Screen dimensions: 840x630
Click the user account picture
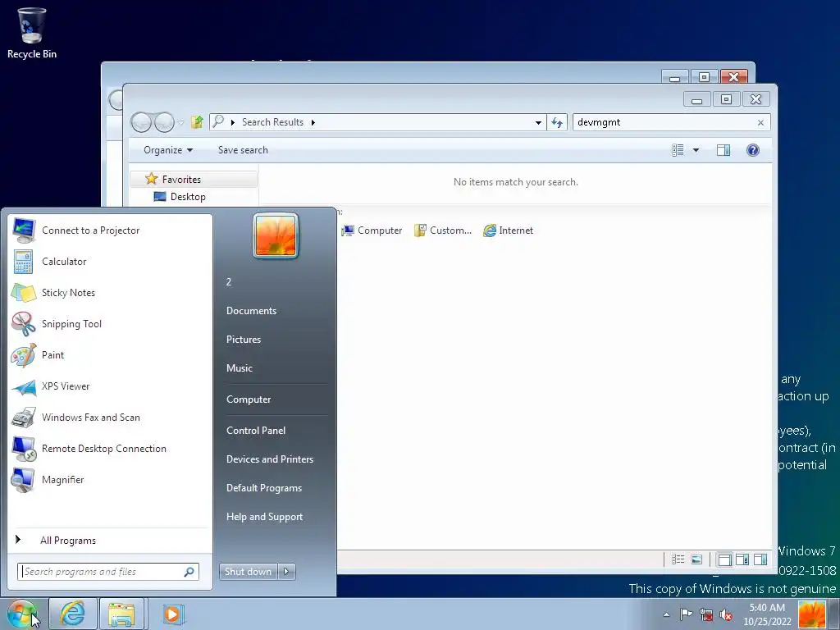pos(276,235)
